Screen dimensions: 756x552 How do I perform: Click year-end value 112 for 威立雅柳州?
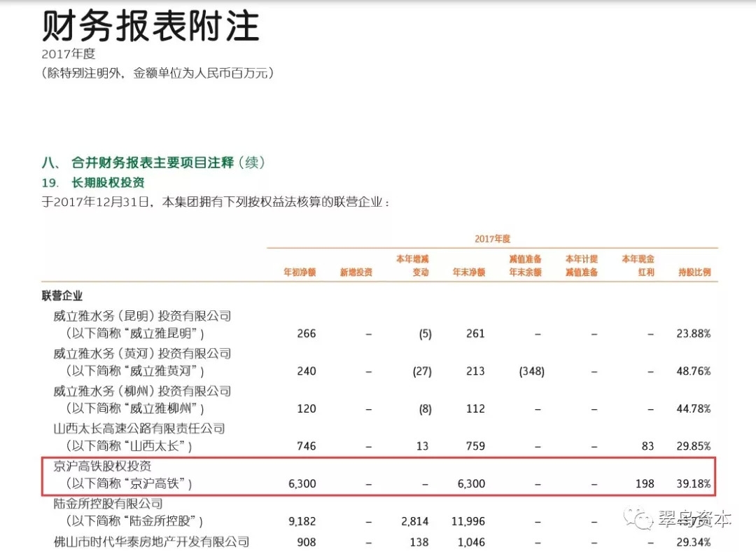pyautogui.click(x=475, y=408)
